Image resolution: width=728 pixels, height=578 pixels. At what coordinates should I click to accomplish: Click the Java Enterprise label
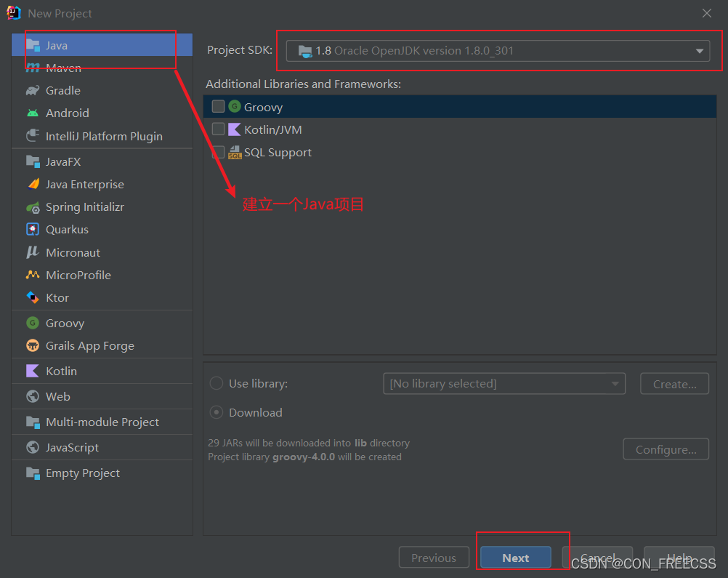pyautogui.click(x=84, y=185)
